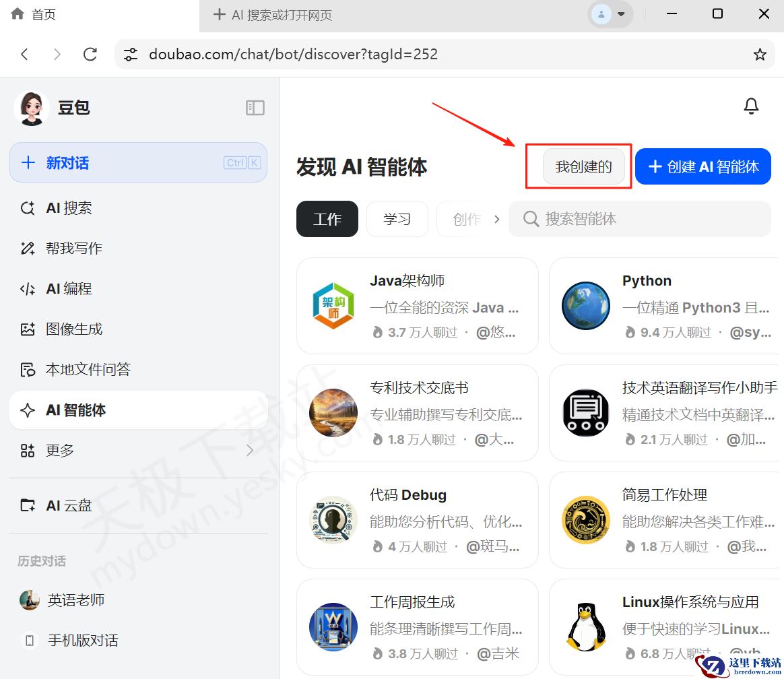784x679 pixels.
Task: Click the 代码 Debug magnifier avatar
Action: [333, 520]
